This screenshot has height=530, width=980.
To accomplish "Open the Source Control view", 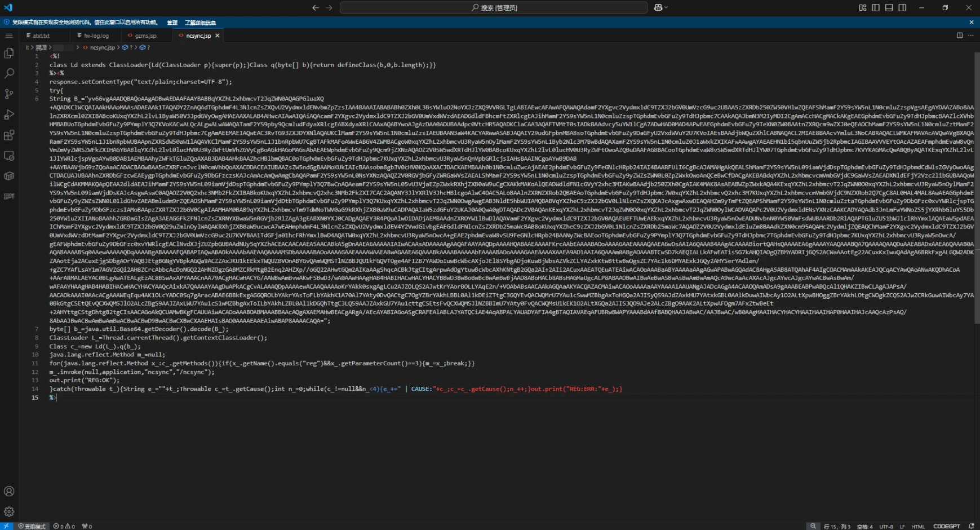I will click(x=9, y=94).
